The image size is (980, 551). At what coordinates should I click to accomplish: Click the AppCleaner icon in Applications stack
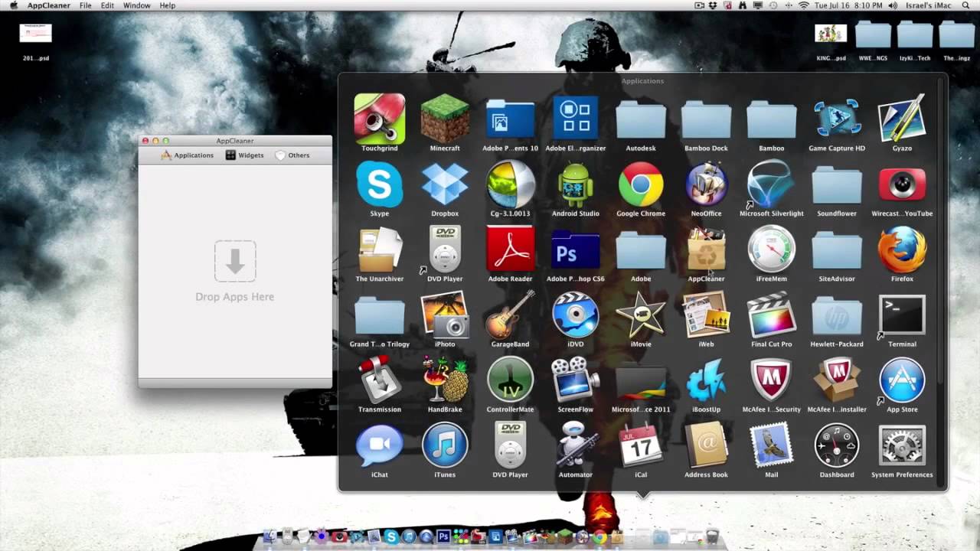706,249
